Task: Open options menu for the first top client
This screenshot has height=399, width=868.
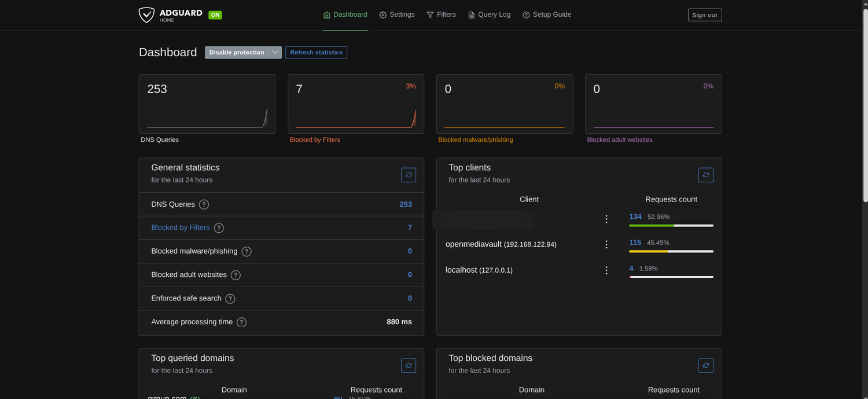Action: 606,219
